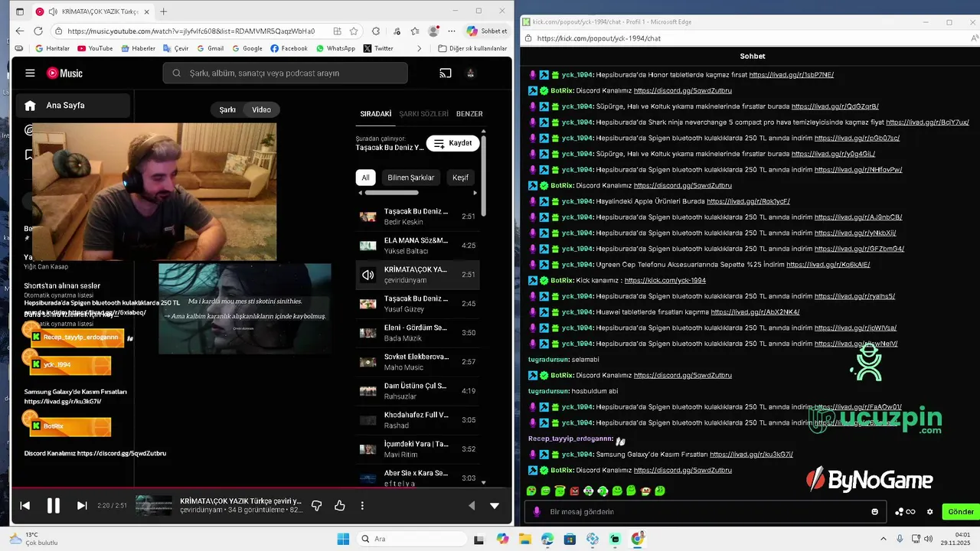980x551 pixels.
Task: Open the Diğer sık kullanılanlar folder
Action: pos(472,48)
